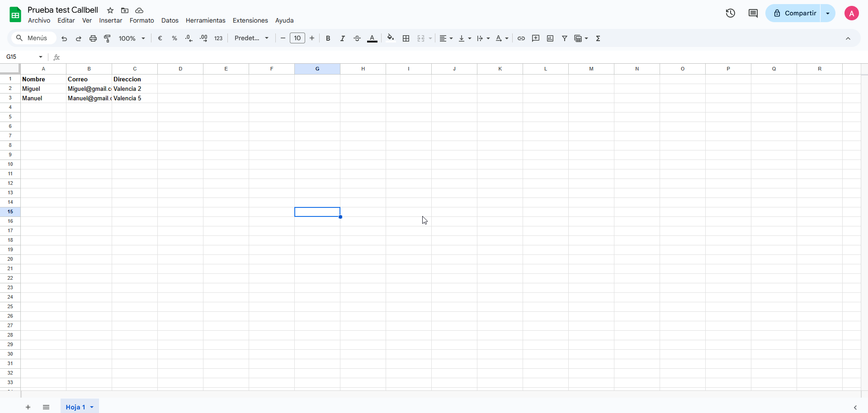Insert a link
The width and height of the screenshot is (868, 413).
[521, 38]
